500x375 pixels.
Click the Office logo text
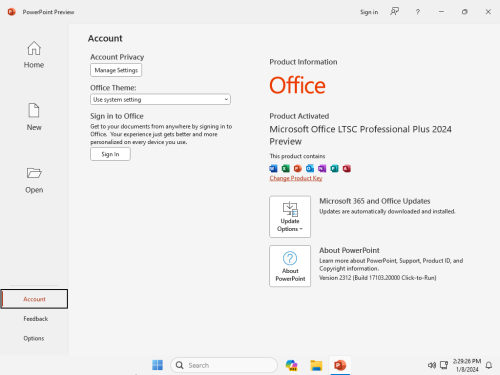297,85
